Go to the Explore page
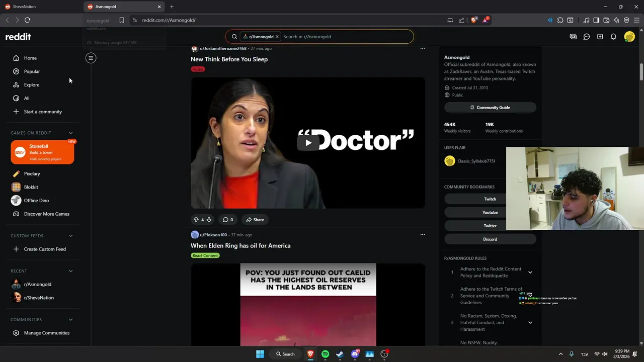The height and width of the screenshot is (362, 644). coord(31,84)
